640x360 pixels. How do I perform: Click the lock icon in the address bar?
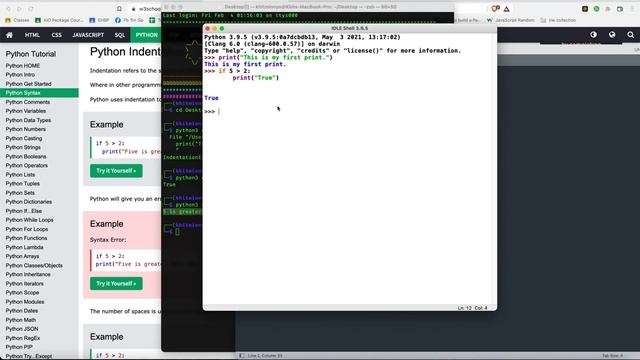coord(133,9)
